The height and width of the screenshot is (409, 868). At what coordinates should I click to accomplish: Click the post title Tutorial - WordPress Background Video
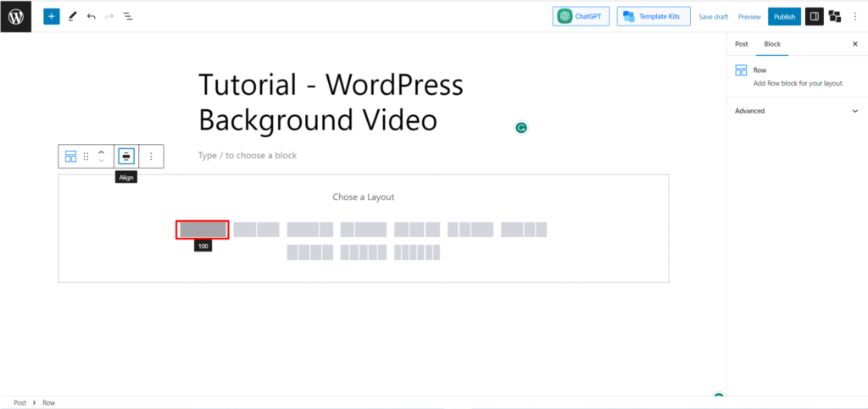point(331,102)
